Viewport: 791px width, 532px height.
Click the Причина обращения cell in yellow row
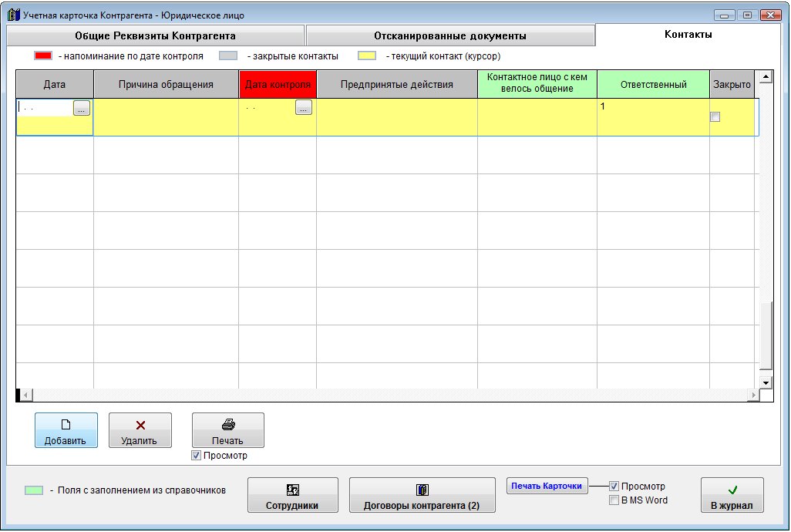tap(166, 117)
